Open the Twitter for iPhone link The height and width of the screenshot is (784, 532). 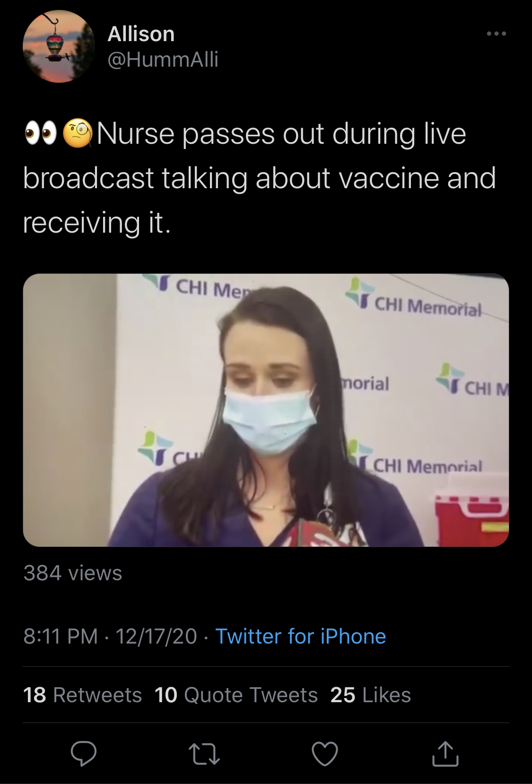[x=301, y=636]
